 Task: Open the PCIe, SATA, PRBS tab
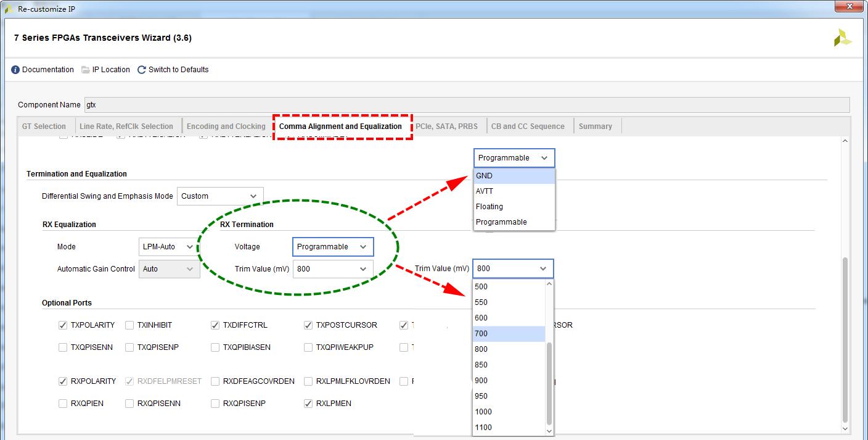point(446,127)
